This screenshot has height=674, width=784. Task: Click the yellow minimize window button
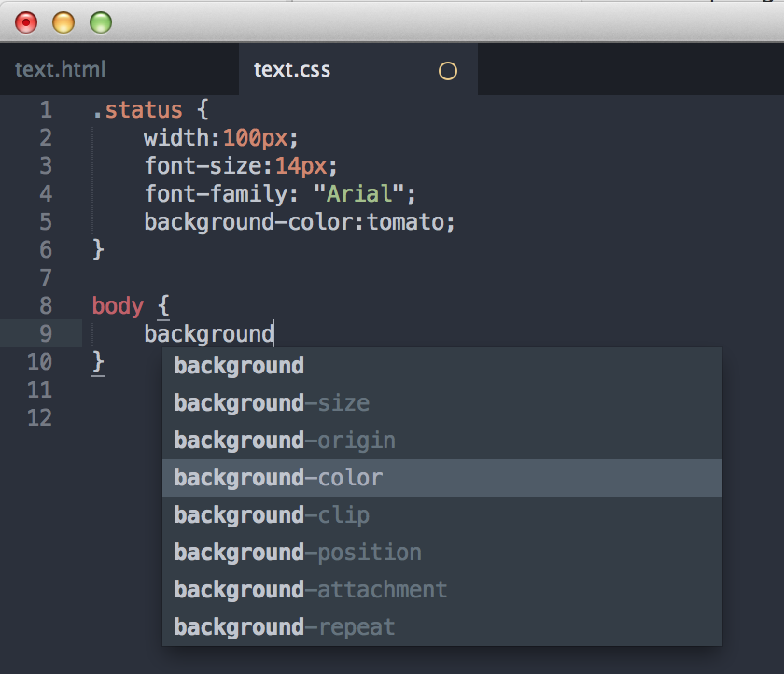click(63, 22)
